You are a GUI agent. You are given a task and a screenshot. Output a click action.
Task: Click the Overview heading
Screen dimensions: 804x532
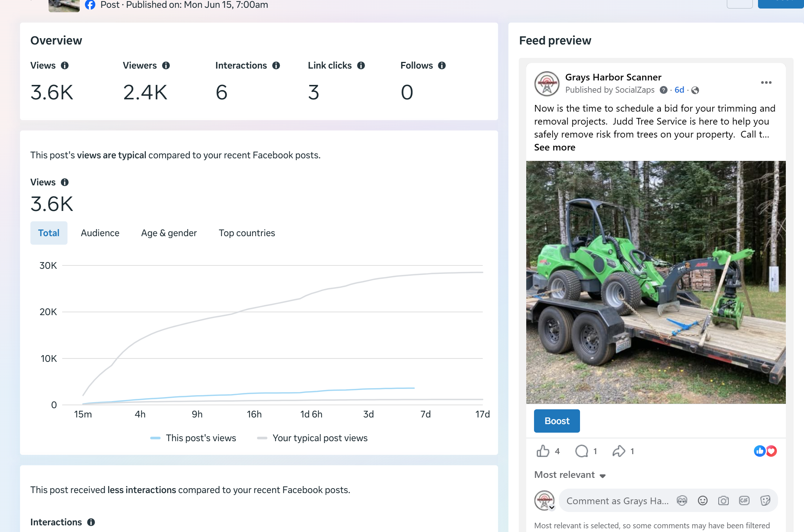coord(56,40)
